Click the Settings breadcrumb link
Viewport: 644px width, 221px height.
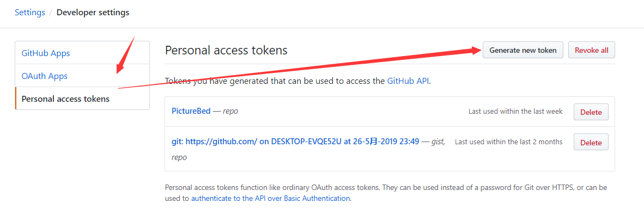point(30,12)
